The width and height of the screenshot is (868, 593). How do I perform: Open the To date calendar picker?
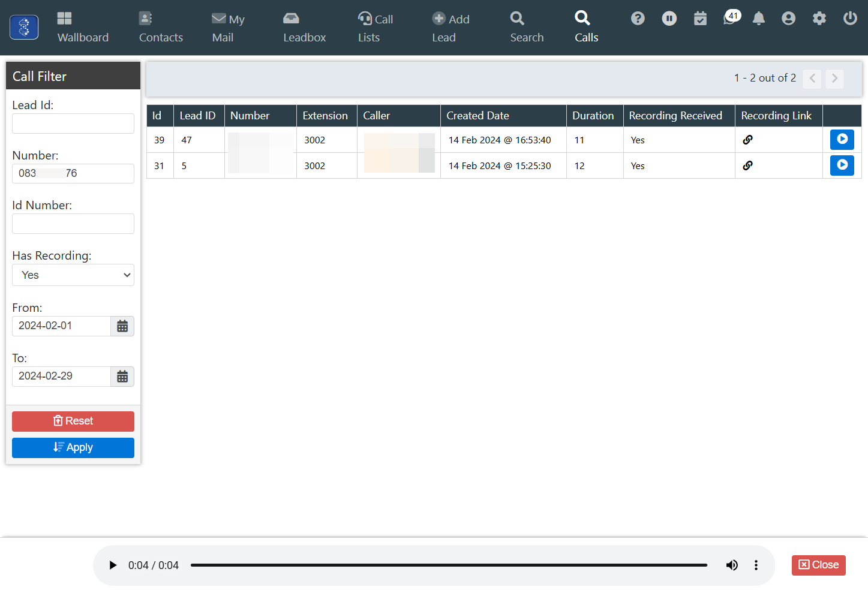tap(122, 377)
